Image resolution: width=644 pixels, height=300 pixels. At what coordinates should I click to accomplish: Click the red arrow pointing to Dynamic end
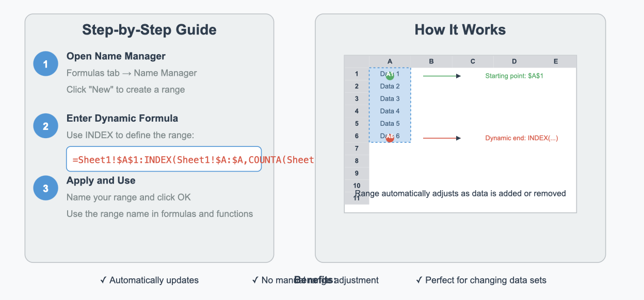[x=442, y=138]
